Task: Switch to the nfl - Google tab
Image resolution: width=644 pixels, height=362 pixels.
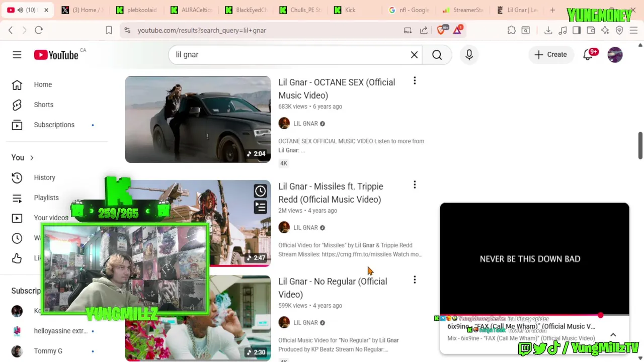Action: click(409, 10)
